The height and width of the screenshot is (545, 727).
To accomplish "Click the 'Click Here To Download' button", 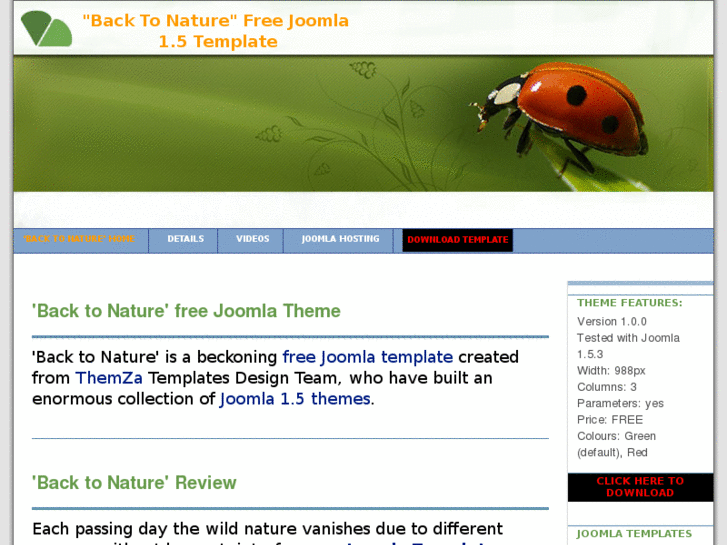I will coord(640,487).
